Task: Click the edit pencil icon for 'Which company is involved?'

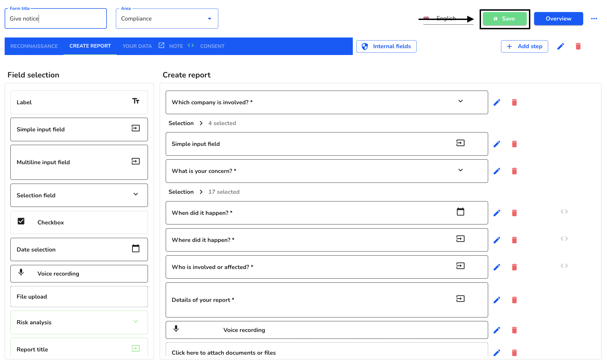Action: pos(497,102)
